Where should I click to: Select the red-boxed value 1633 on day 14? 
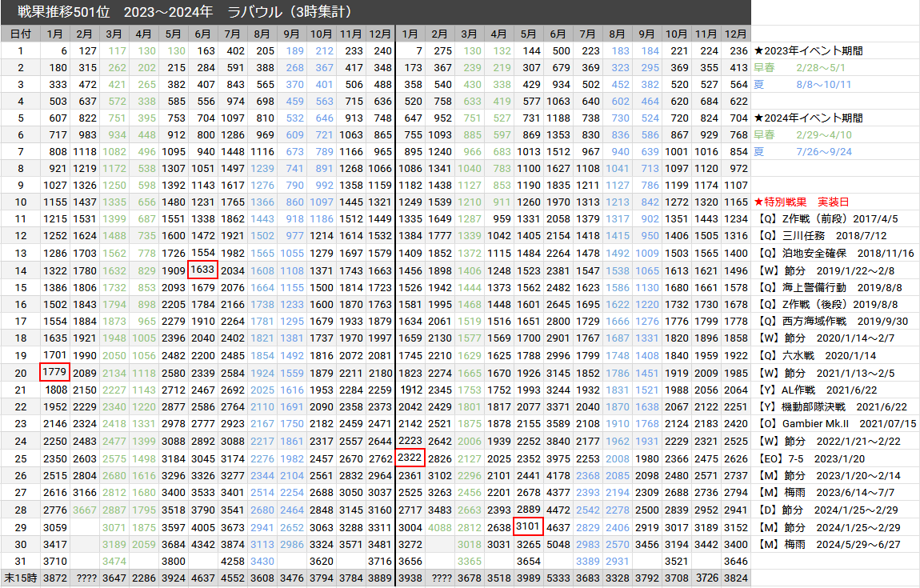[202, 270]
